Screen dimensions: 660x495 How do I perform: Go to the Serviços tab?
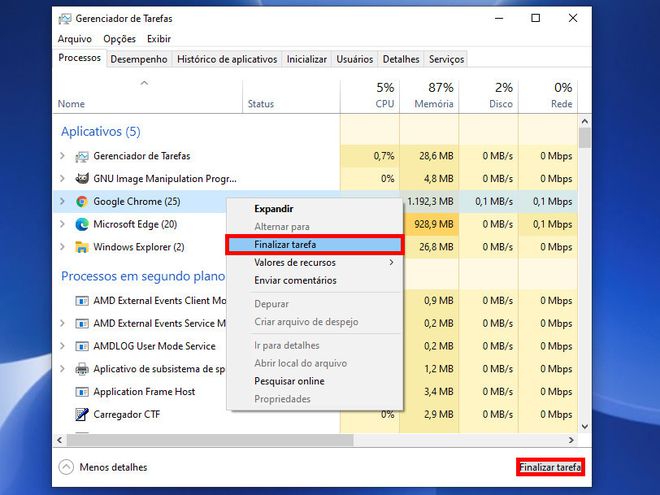coord(447,59)
